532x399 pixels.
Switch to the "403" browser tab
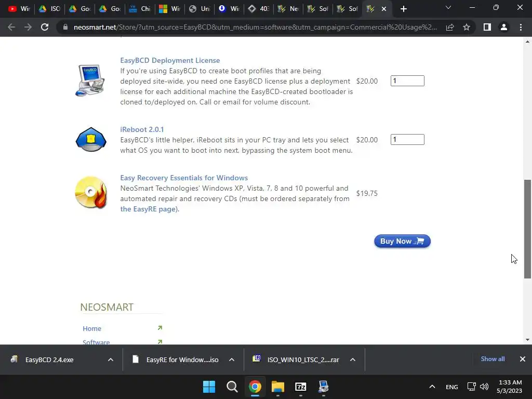click(x=259, y=9)
